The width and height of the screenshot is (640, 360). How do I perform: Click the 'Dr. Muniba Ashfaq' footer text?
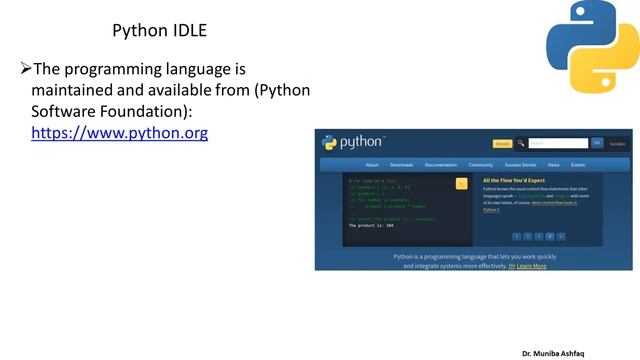click(x=553, y=353)
